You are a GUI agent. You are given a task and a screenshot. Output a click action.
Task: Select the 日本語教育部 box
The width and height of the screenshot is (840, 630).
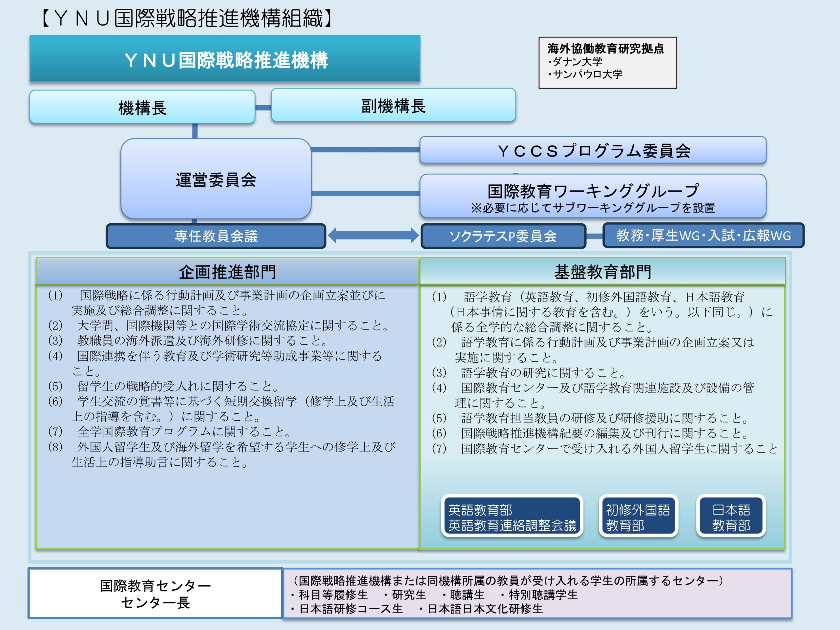731,516
